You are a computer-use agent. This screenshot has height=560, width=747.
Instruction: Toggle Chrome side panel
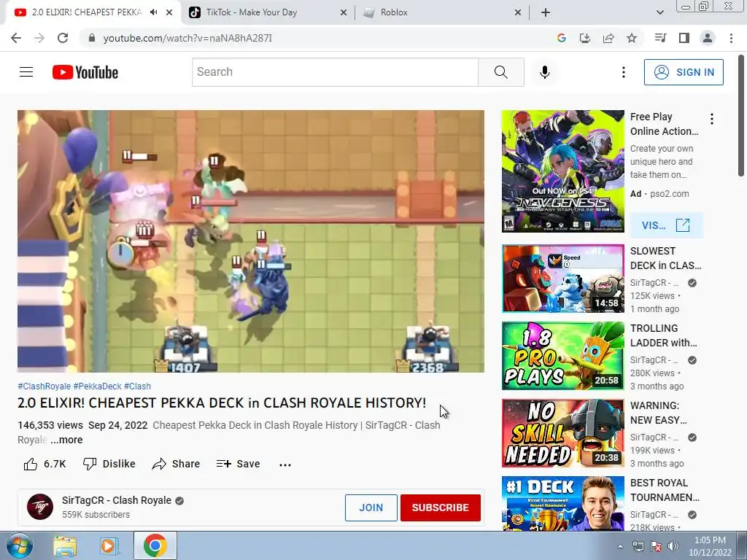(x=684, y=38)
